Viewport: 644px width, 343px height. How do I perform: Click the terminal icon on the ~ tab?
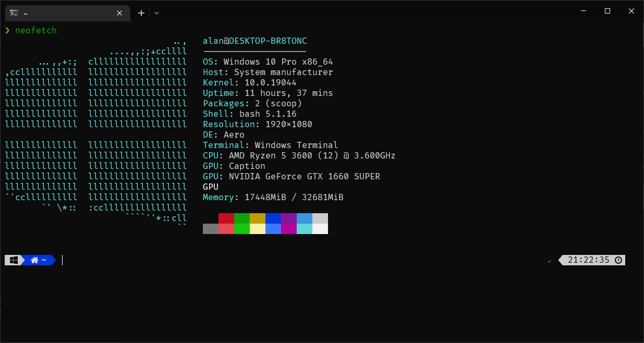pyautogui.click(x=14, y=13)
